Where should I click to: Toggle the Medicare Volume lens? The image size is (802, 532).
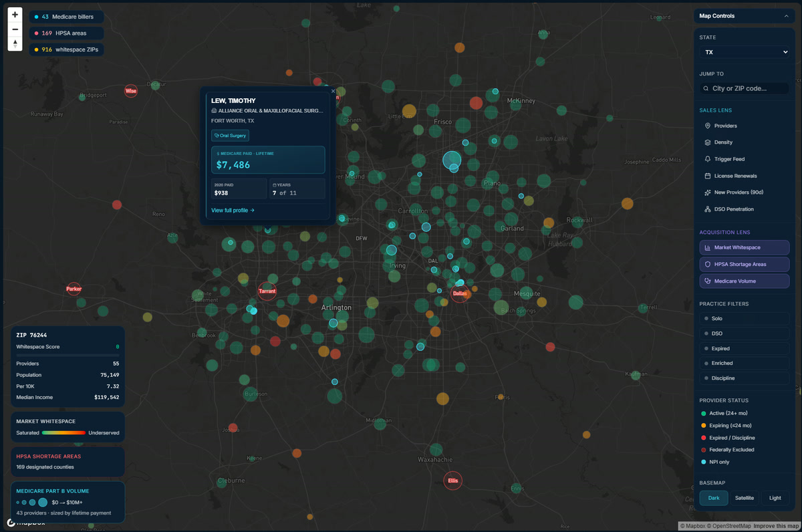click(744, 281)
